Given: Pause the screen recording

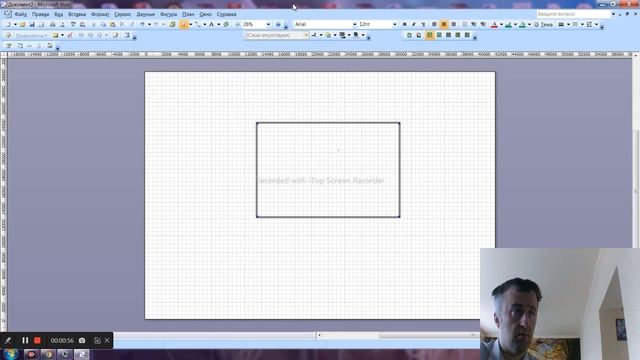Looking at the screenshot, I should coord(25,340).
